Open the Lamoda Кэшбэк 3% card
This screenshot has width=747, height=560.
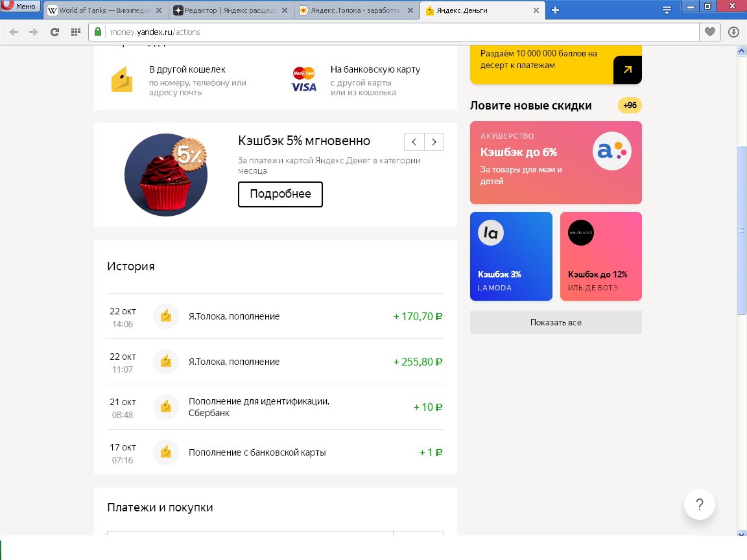pos(511,256)
